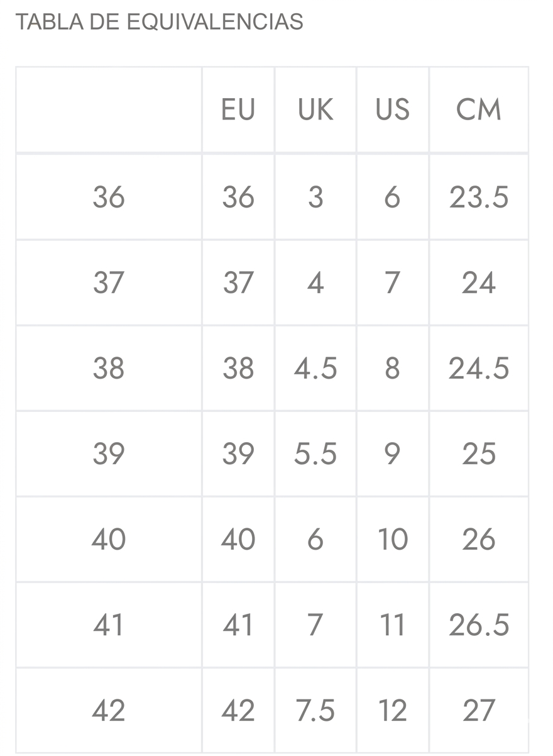Select the CM column header
Screen dimensions: 553x756
coord(479,110)
